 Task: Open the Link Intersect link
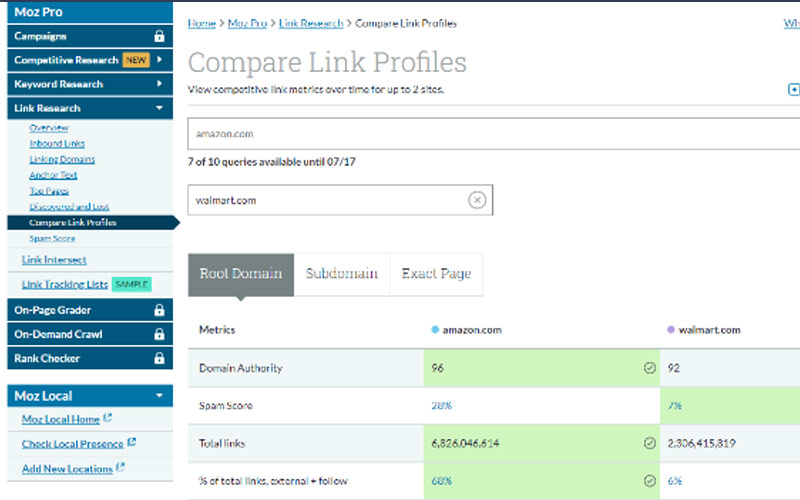(54, 260)
